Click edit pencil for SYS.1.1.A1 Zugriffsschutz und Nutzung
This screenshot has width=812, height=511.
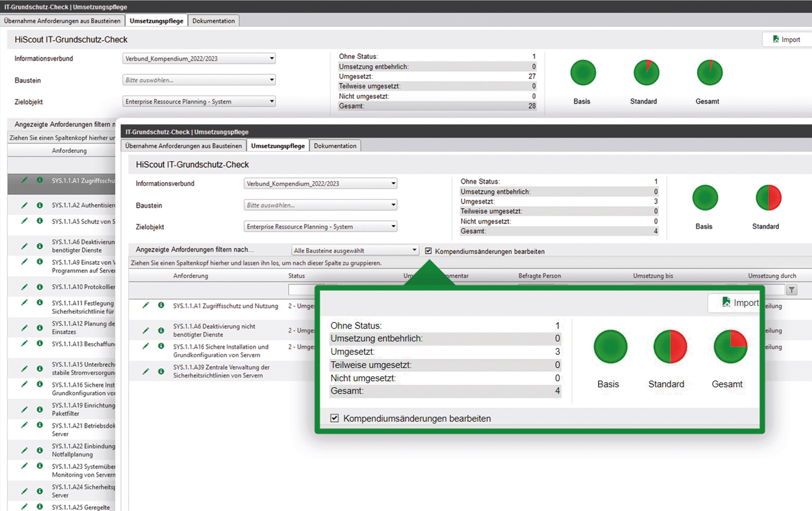pyautogui.click(x=146, y=305)
